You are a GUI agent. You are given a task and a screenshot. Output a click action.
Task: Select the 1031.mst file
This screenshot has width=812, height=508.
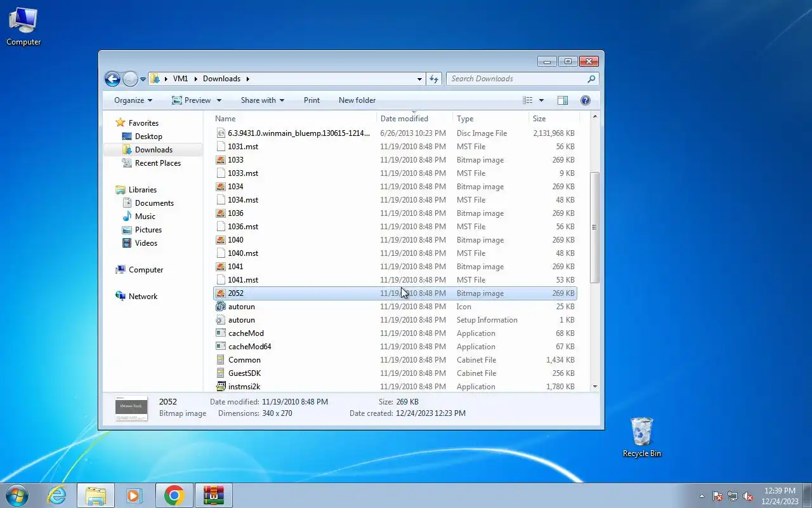coord(395,147)
